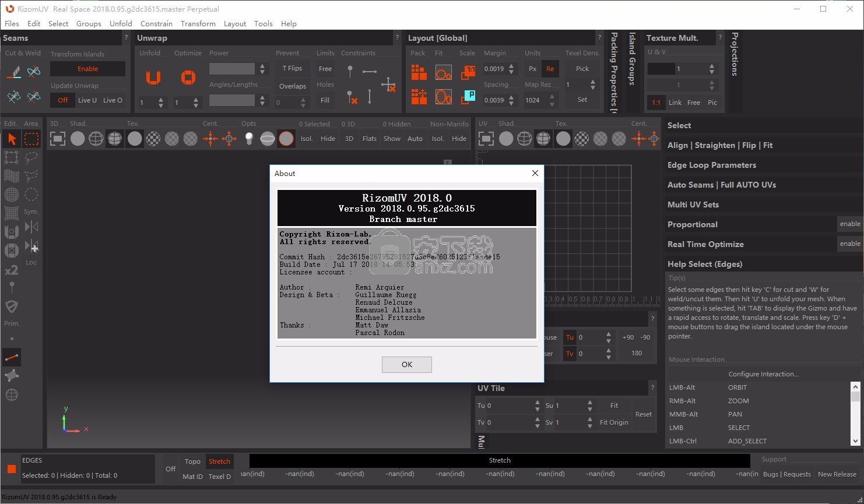The height and width of the screenshot is (504, 864).
Task: Select the rectangle area selection tool
Action: coord(31,139)
